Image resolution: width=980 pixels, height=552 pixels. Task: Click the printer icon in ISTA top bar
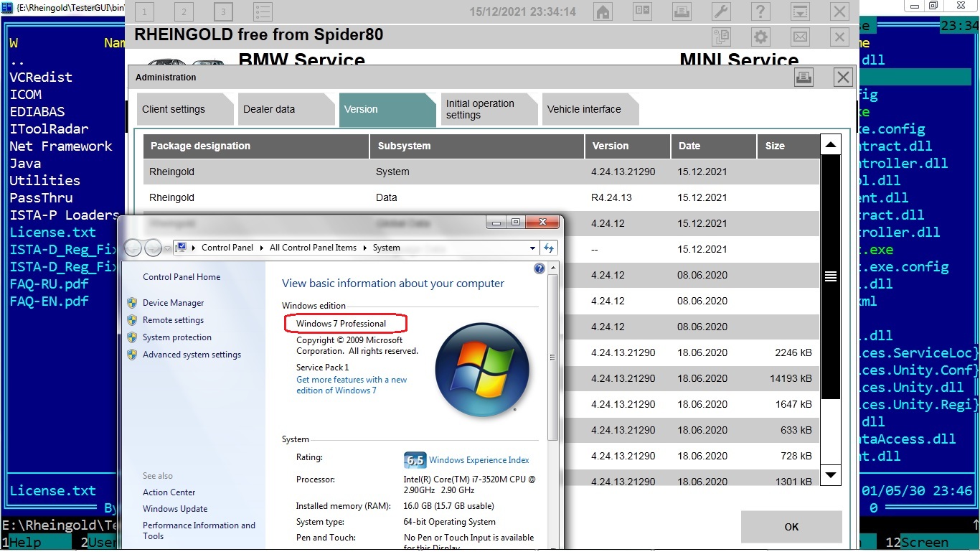tap(682, 11)
